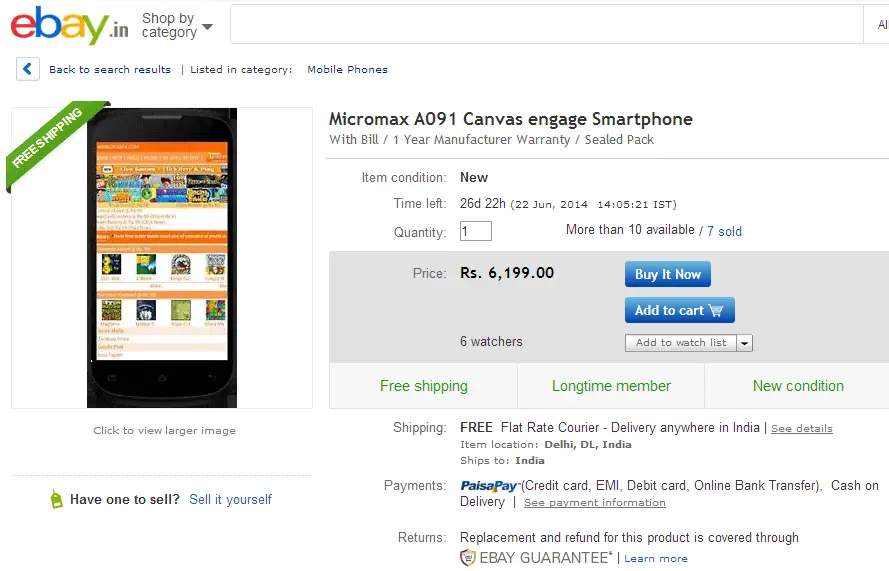The width and height of the screenshot is (889, 571).
Task: Click the price Rs. 6,199.00 text
Action: (x=507, y=273)
